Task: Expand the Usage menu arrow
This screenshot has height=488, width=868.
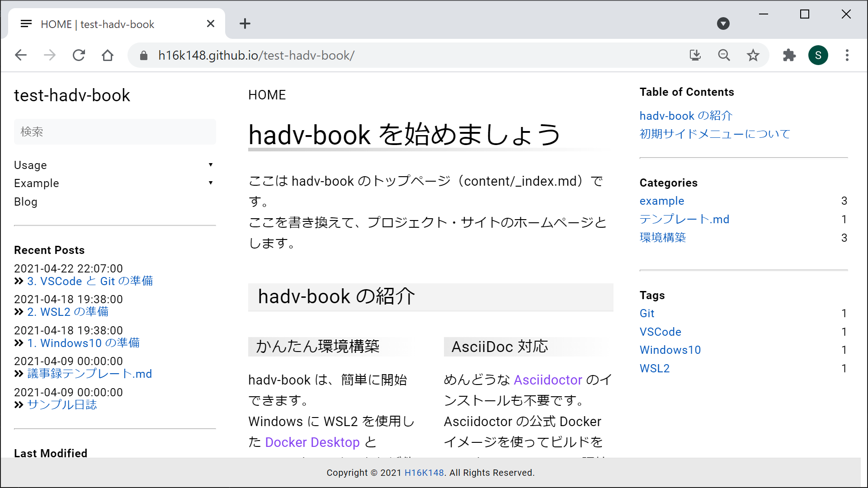Action: point(211,165)
